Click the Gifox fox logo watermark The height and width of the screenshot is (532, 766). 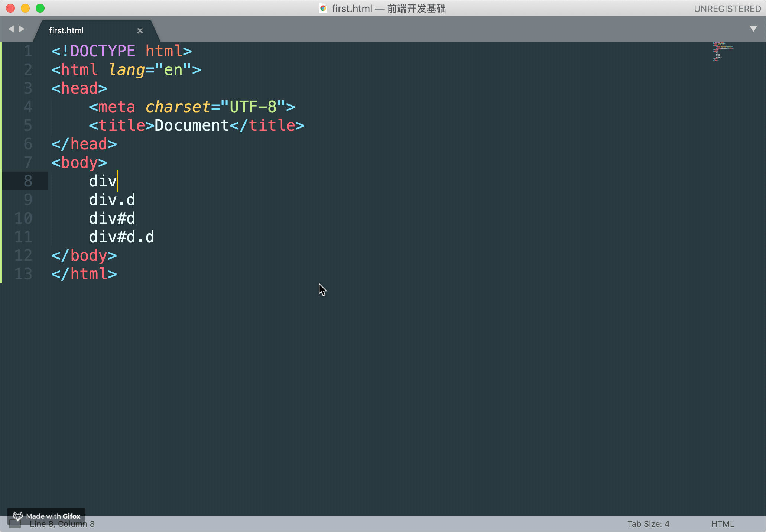pos(18,516)
